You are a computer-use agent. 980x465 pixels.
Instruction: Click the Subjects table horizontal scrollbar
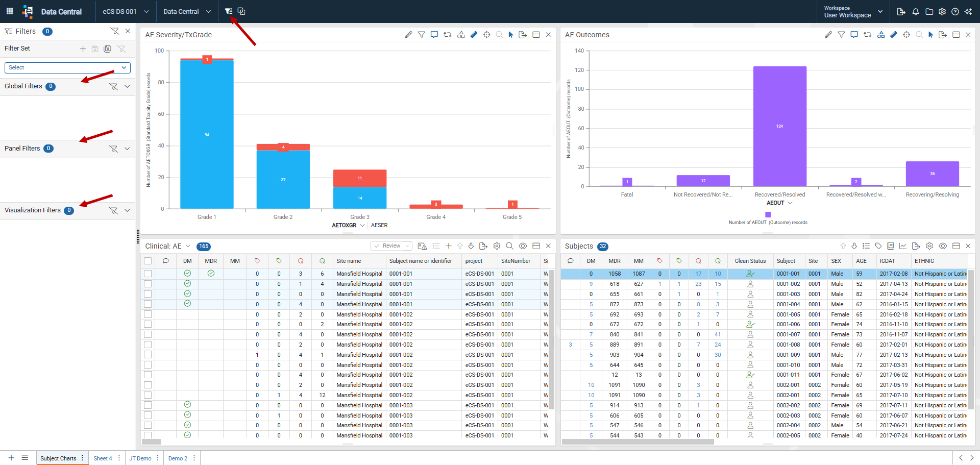tap(638, 442)
